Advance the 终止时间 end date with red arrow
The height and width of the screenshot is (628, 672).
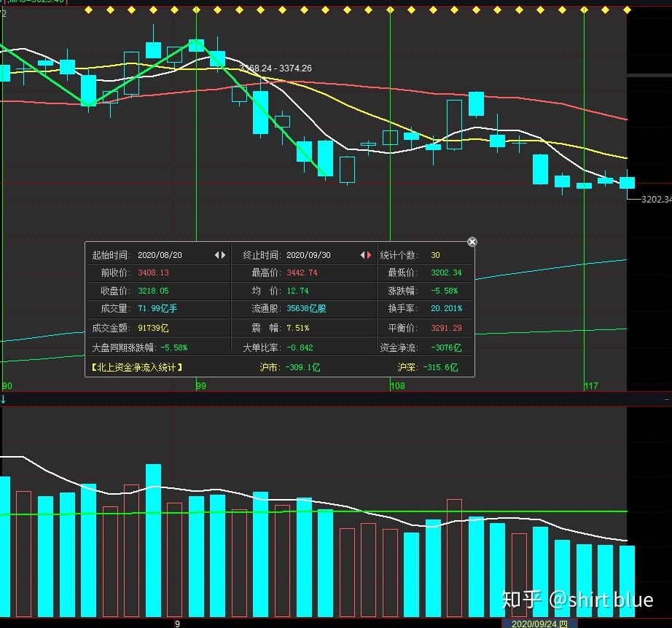[369, 255]
